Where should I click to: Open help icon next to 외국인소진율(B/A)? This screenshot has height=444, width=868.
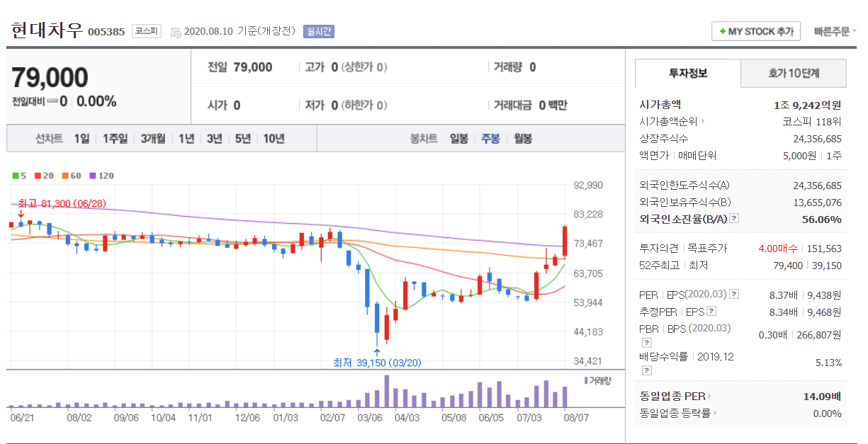pyautogui.click(x=734, y=219)
